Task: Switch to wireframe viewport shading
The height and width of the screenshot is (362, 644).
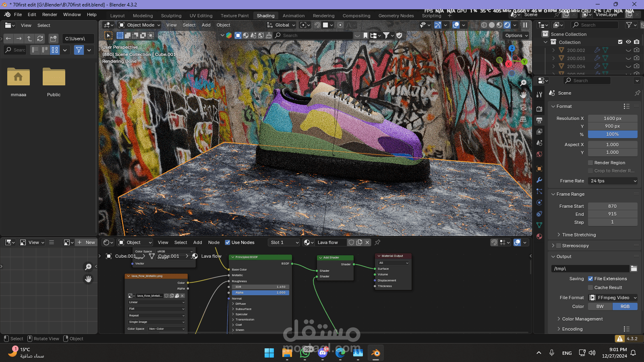Action: click(484, 25)
